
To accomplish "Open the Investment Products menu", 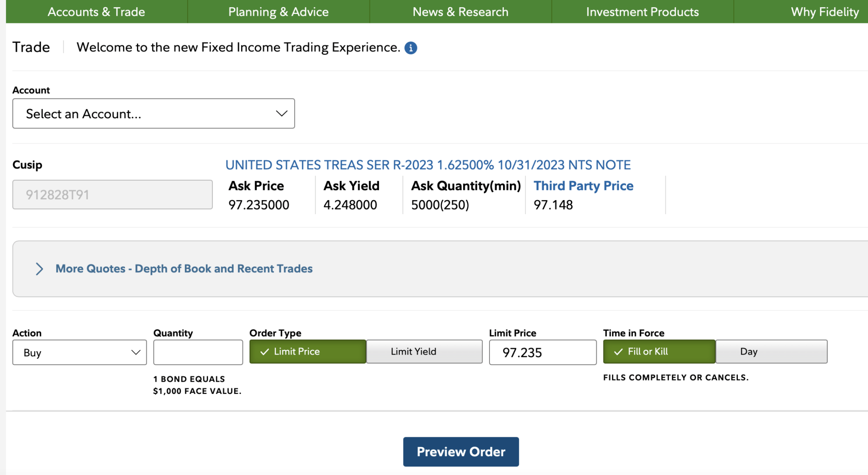I will pos(642,12).
